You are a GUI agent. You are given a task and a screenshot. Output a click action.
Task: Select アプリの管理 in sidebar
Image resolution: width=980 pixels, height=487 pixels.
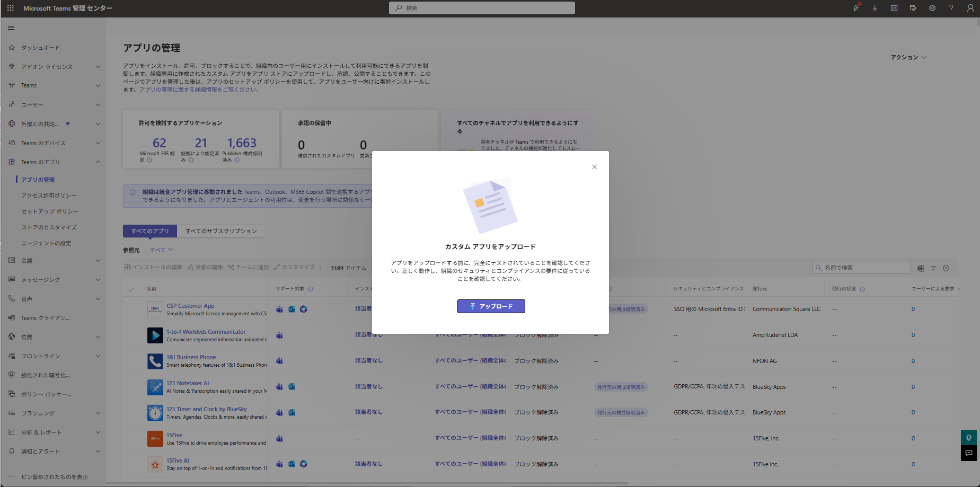[38, 180]
